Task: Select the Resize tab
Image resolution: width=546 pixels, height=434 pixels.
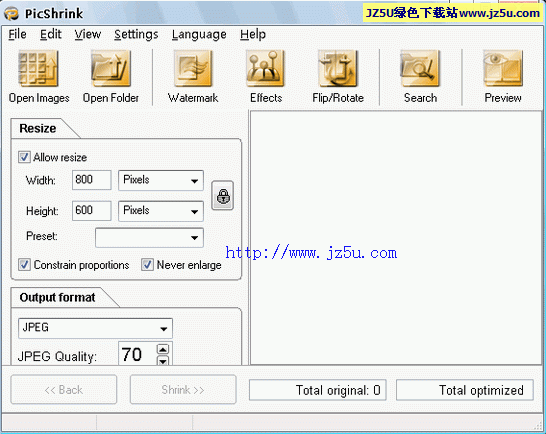Action: tap(38, 128)
